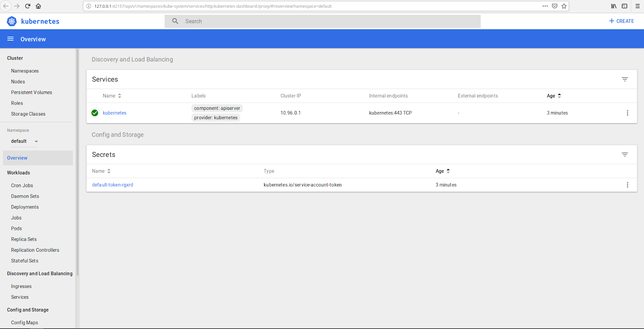Select Pods in the sidebar
Viewport: 644px width, 329px height.
click(x=17, y=228)
